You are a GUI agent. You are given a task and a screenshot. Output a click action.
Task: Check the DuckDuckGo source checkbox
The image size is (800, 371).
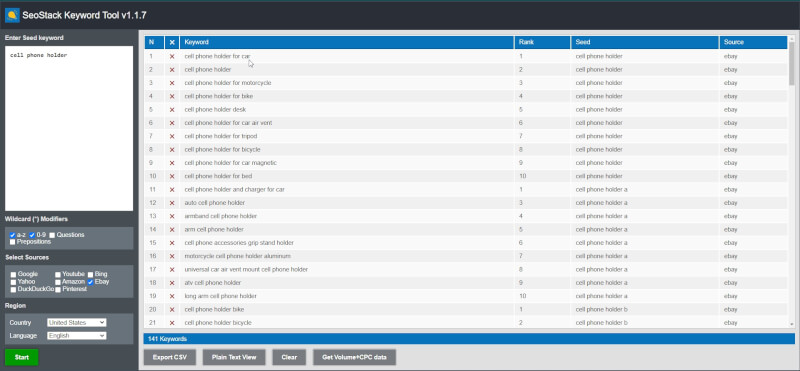(x=13, y=289)
